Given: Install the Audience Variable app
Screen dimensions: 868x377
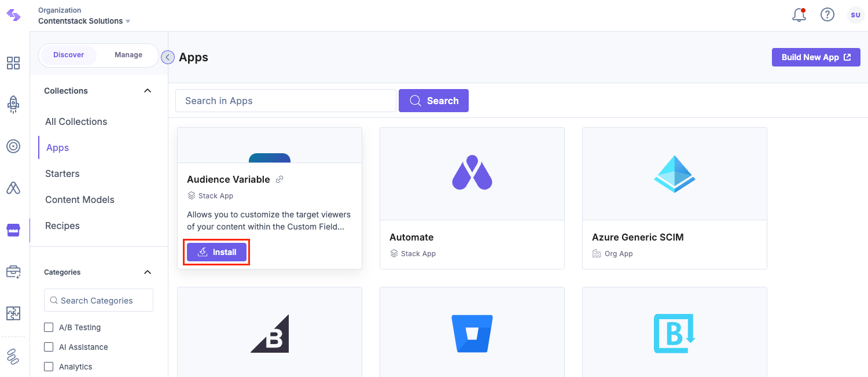Looking at the screenshot, I should point(216,252).
